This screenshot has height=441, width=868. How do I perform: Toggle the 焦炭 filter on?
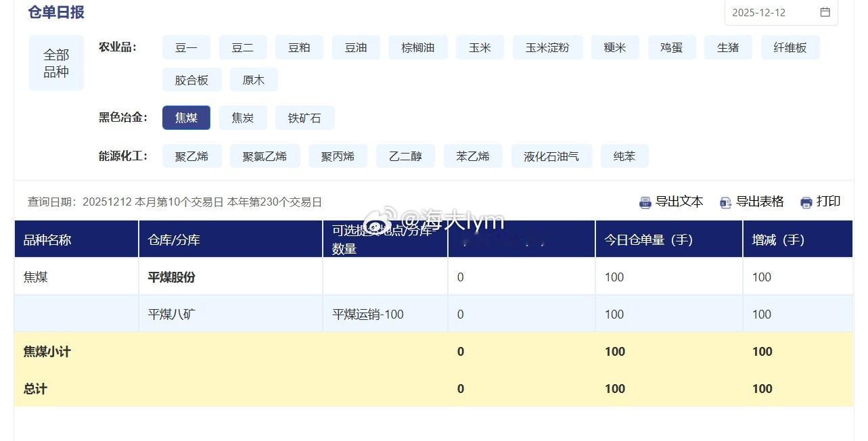pos(242,117)
